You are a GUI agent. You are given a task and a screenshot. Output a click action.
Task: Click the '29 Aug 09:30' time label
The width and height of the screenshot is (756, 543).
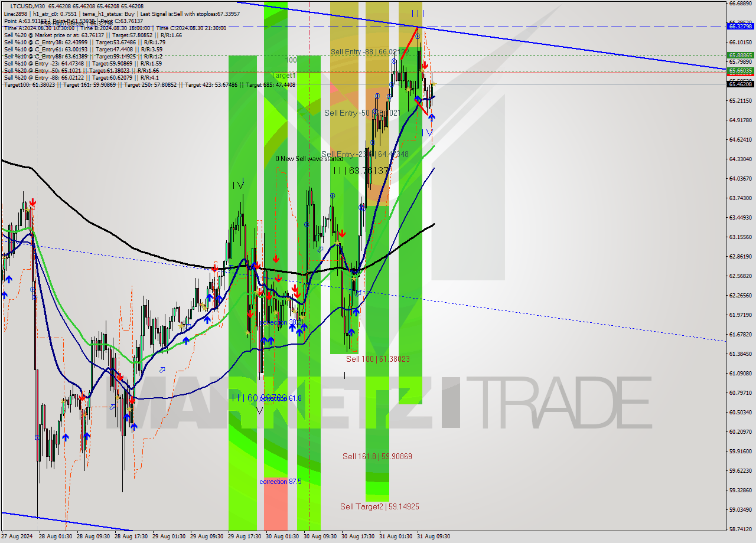coord(207,537)
